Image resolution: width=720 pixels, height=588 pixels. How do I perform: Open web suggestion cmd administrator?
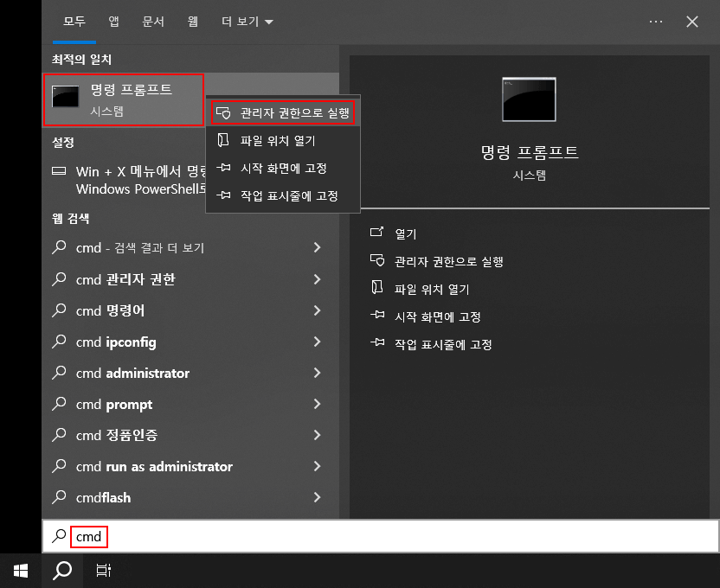190,373
